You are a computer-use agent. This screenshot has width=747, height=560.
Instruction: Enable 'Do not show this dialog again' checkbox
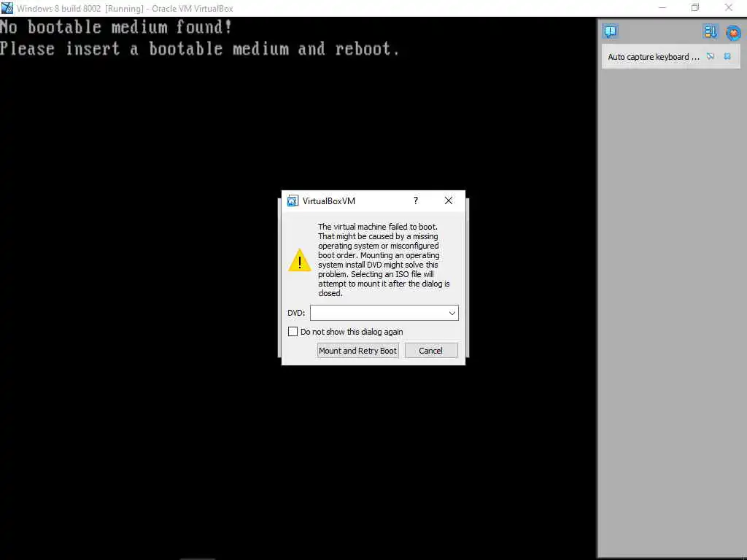click(293, 332)
